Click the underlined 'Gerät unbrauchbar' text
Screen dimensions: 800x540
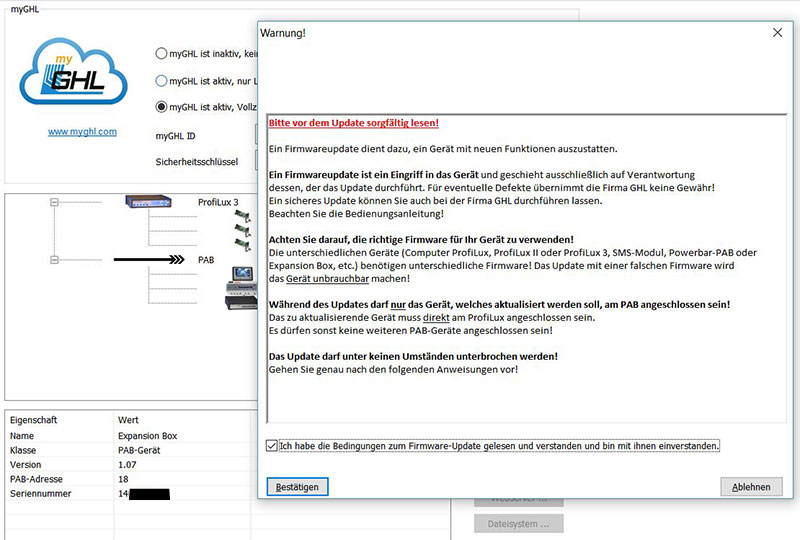point(328,279)
